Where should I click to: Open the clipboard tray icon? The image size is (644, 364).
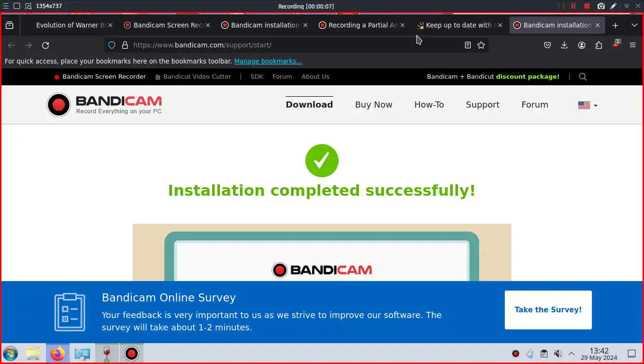(544, 354)
